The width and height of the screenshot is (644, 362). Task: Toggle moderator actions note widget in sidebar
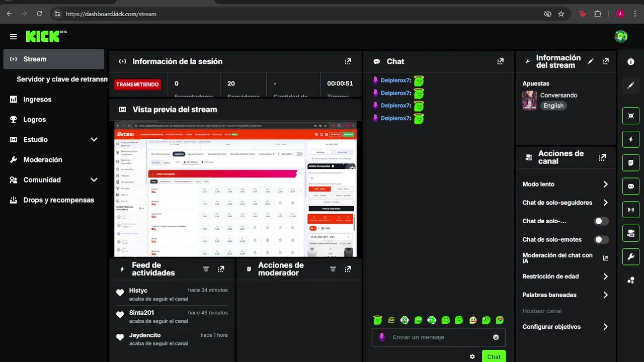631,163
